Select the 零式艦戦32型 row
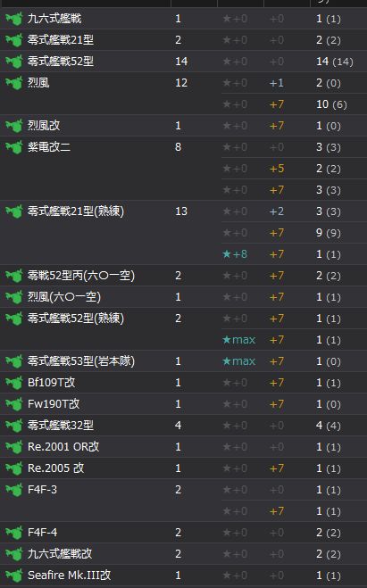367x588 pixels. tap(184, 426)
